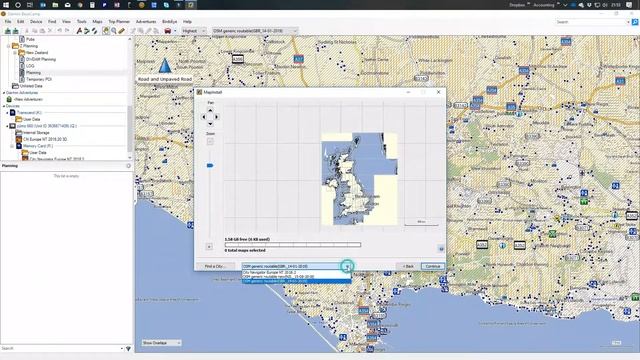The image size is (640, 360).
Task: Click the zoom out minus button in MapInstall
Action: pyautogui.click(x=210, y=142)
